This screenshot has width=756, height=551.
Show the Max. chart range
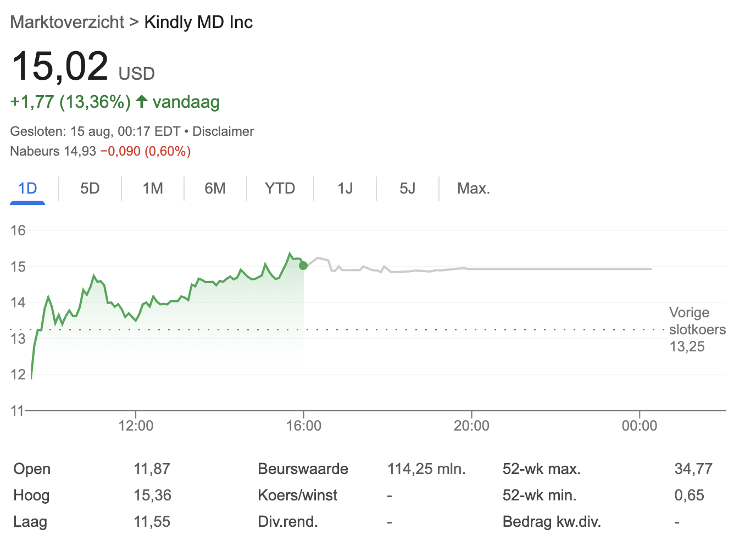point(473,189)
